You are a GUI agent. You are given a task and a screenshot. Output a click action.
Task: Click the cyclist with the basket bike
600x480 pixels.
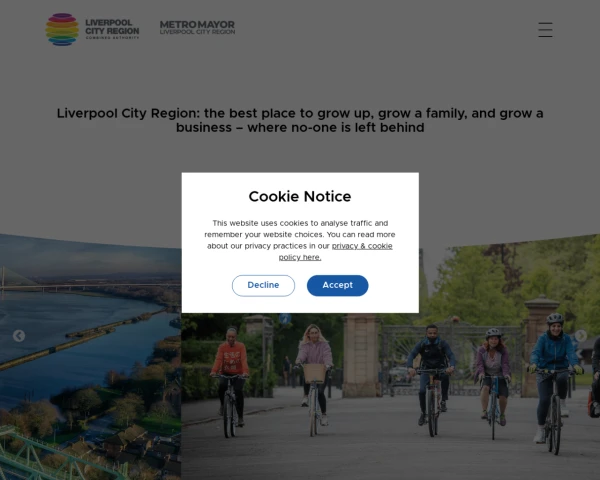coord(315,379)
